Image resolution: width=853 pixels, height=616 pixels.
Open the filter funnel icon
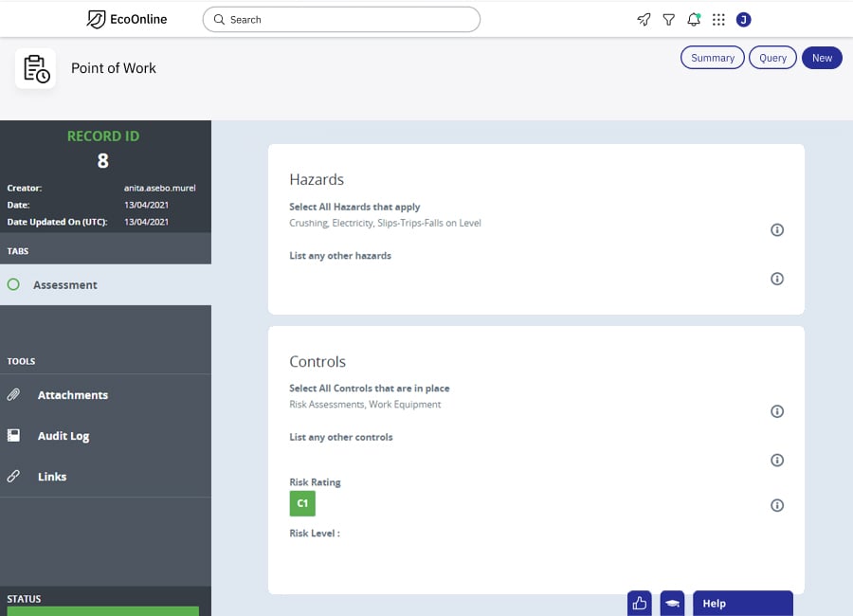tap(668, 19)
